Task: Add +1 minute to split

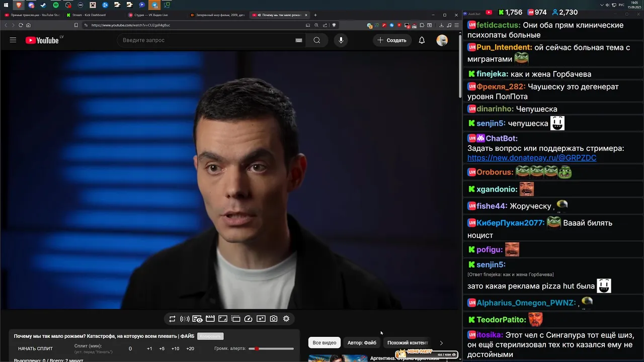Action: coord(149,348)
